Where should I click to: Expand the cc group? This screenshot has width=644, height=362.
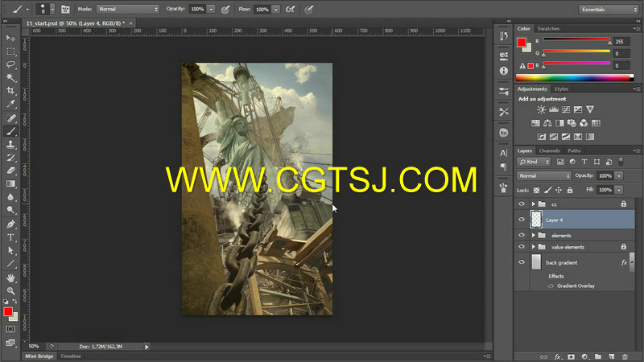[x=533, y=204]
